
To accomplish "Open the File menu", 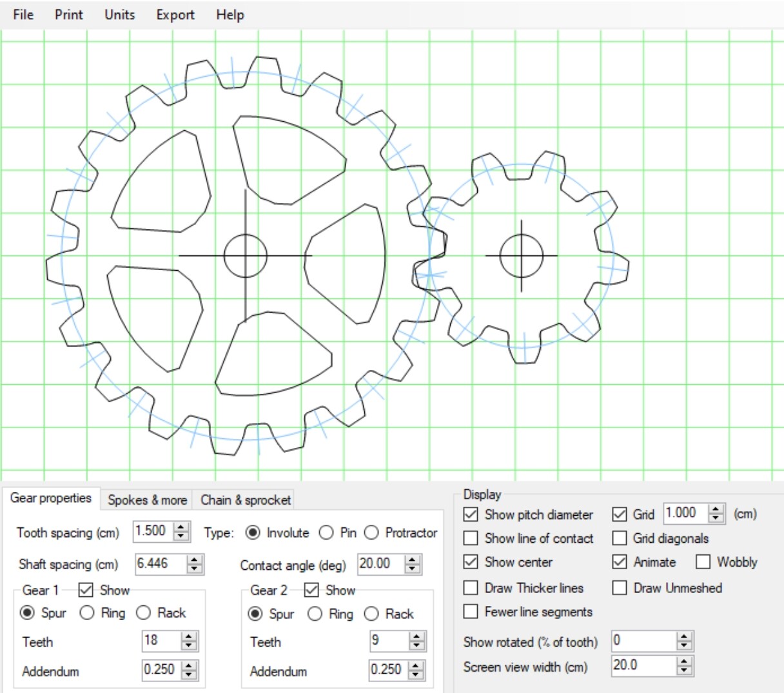I will [x=23, y=14].
